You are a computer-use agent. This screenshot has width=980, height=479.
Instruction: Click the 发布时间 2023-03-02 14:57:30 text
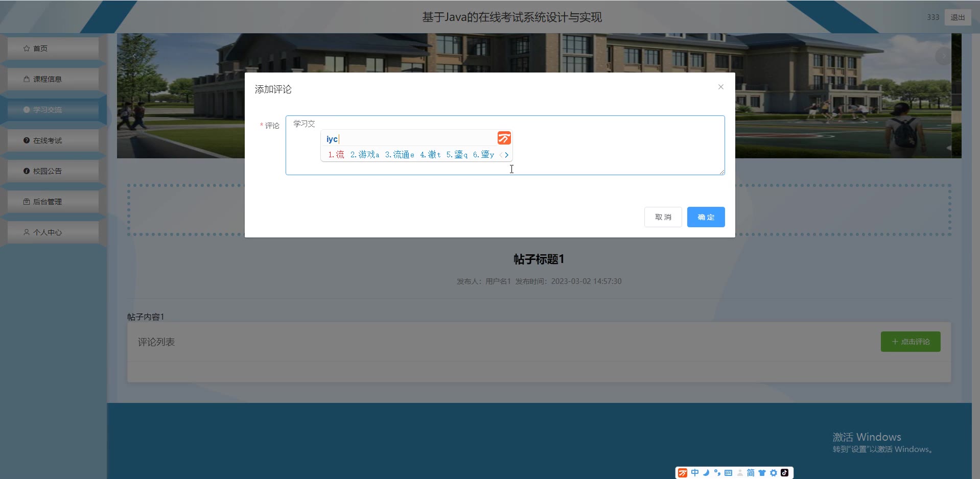(x=568, y=281)
